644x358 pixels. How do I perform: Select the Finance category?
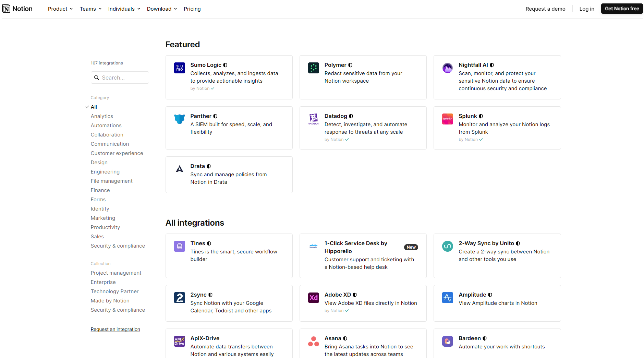tap(100, 190)
